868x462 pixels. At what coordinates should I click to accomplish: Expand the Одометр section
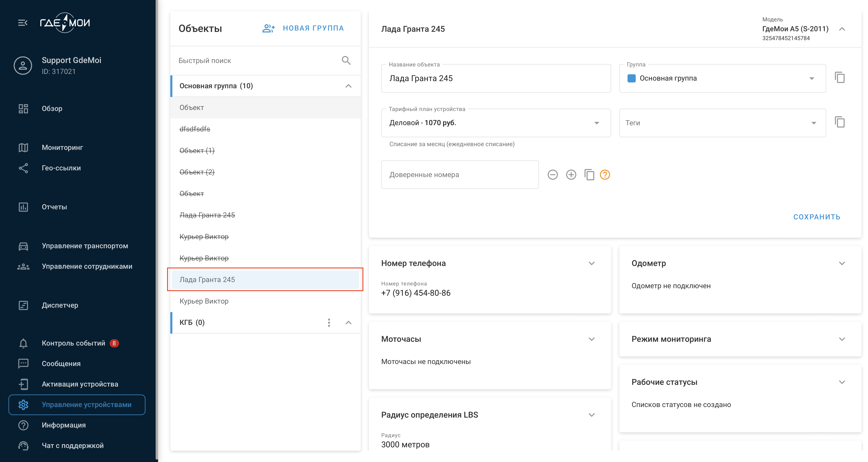pyautogui.click(x=842, y=263)
